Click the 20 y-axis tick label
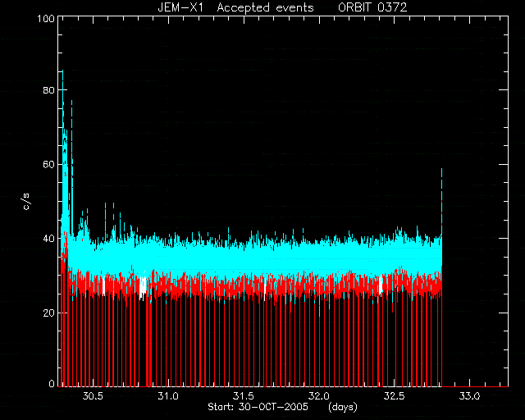This screenshot has width=525, height=420. click(49, 313)
